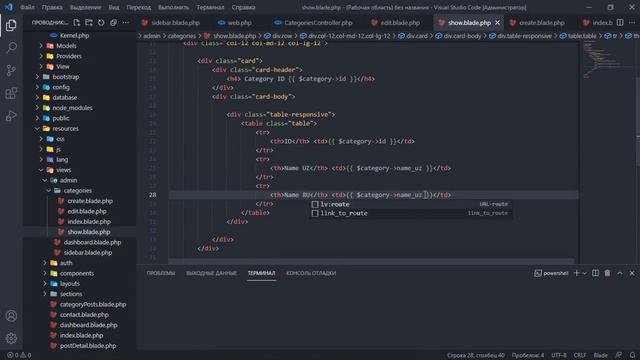
Task: Open the ВЫХОДНЫЕ ДАННЫЕ panel tab
Action: tap(211, 273)
